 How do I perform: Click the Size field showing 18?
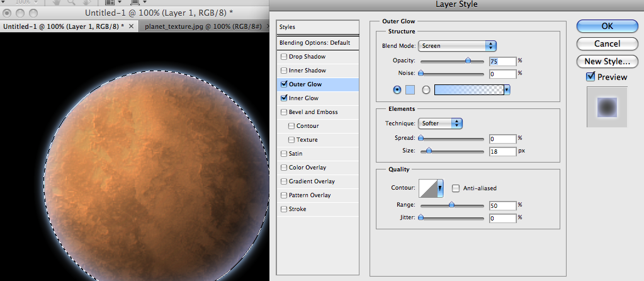(503, 151)
